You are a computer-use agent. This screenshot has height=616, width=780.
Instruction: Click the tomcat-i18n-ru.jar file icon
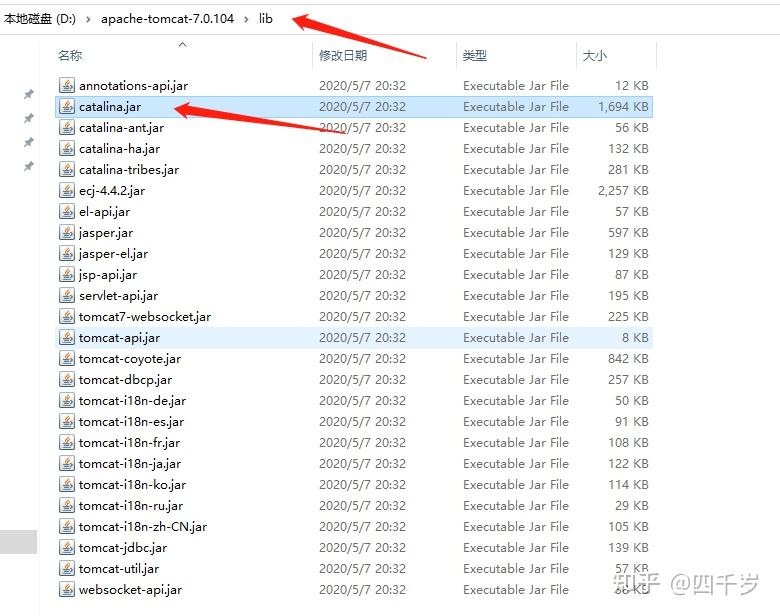point(67,506)
